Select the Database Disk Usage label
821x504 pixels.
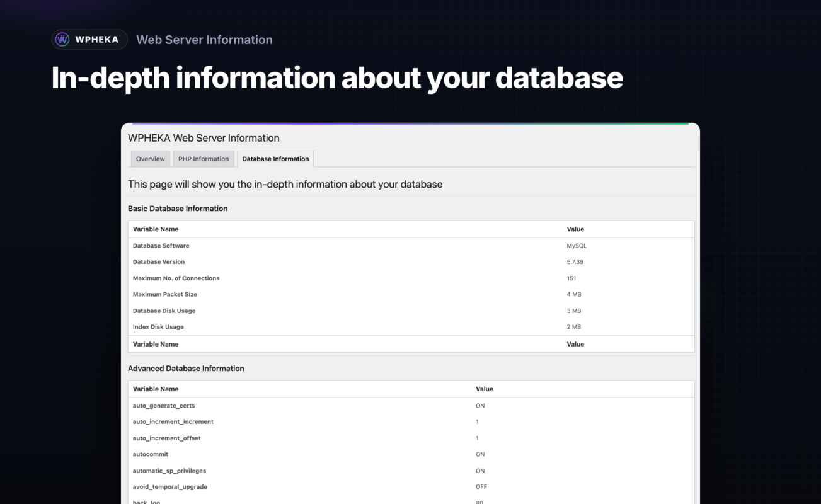pos(164,311)
